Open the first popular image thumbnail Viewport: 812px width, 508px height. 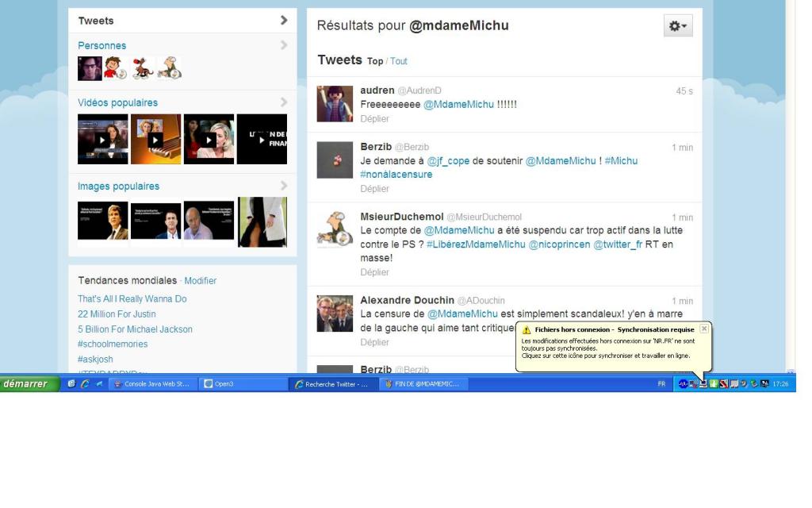[102, 220]
